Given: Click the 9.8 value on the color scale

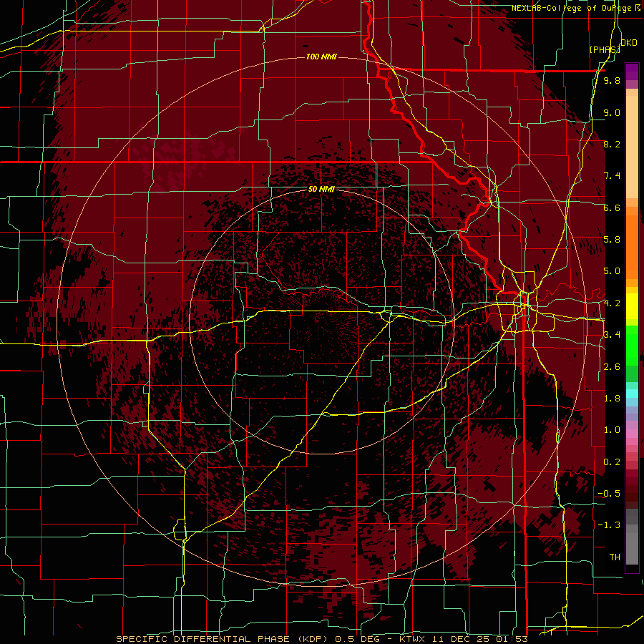Looking at the screenshot, I should coord(612,81).
